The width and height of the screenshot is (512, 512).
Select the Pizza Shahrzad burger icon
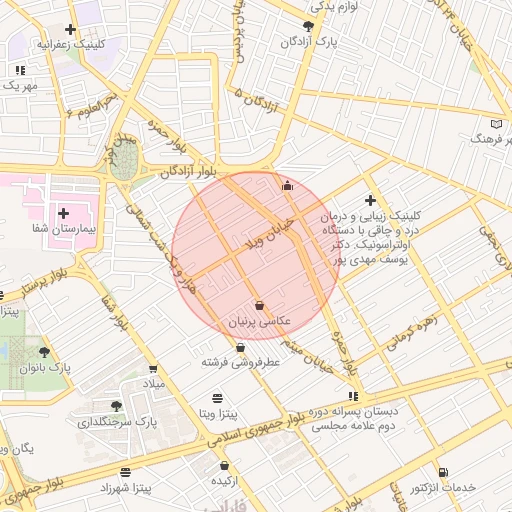(x=125, y=472)
